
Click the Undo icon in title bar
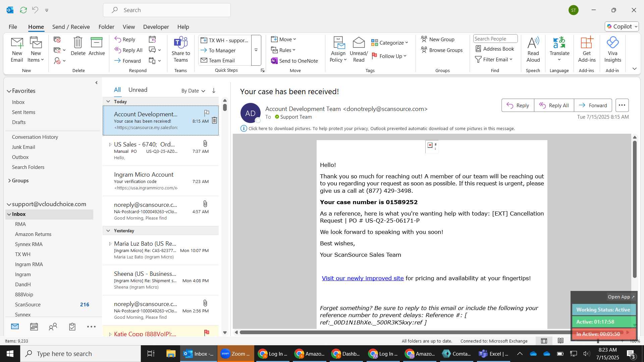[35, 10]
